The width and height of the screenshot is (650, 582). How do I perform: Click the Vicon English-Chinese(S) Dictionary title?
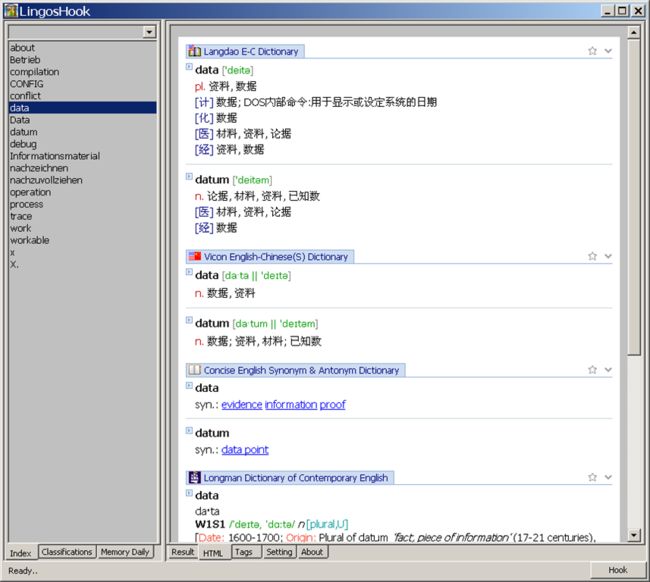coord(276,257)
